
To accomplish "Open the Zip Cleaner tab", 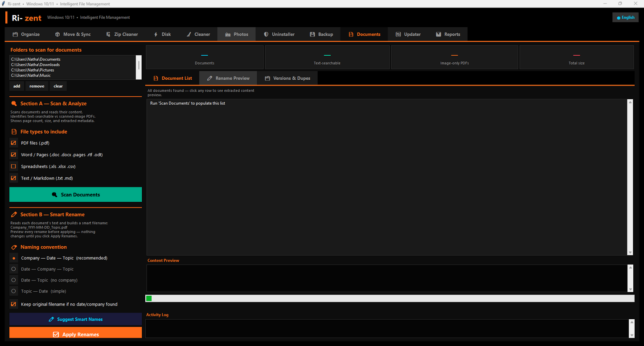I will point(122,34).
